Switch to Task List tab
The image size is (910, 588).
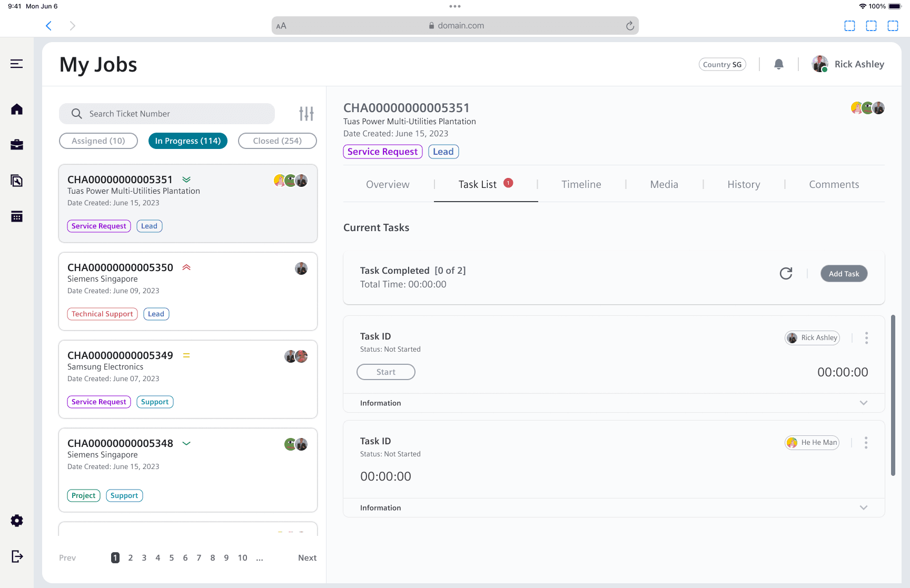(x=486, y=185)
